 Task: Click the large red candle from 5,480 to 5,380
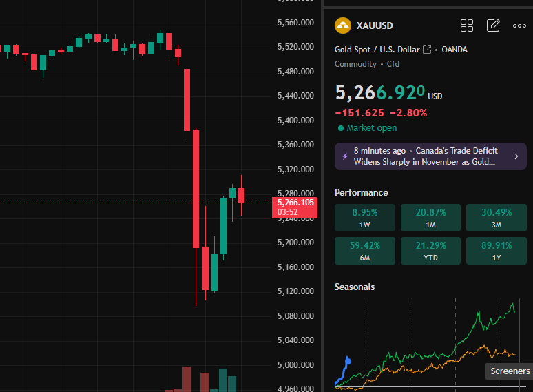click(187, 100)
